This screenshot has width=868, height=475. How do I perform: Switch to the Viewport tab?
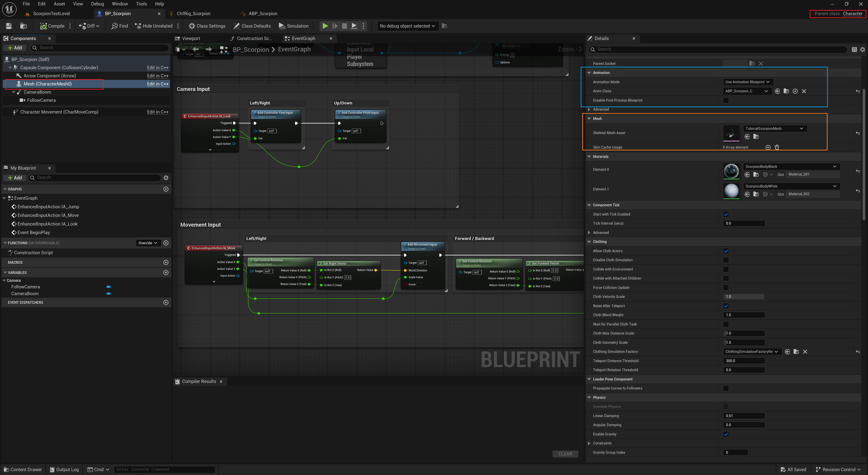point(191,38)
